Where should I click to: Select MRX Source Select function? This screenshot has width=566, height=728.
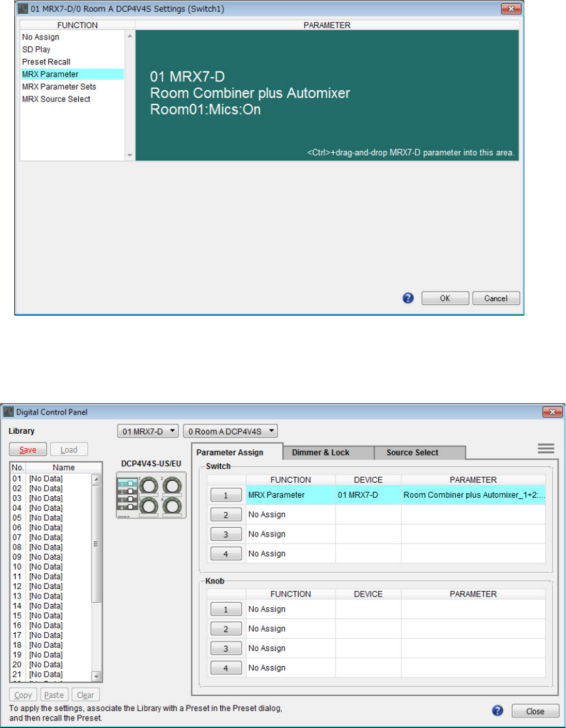(73, 99)
